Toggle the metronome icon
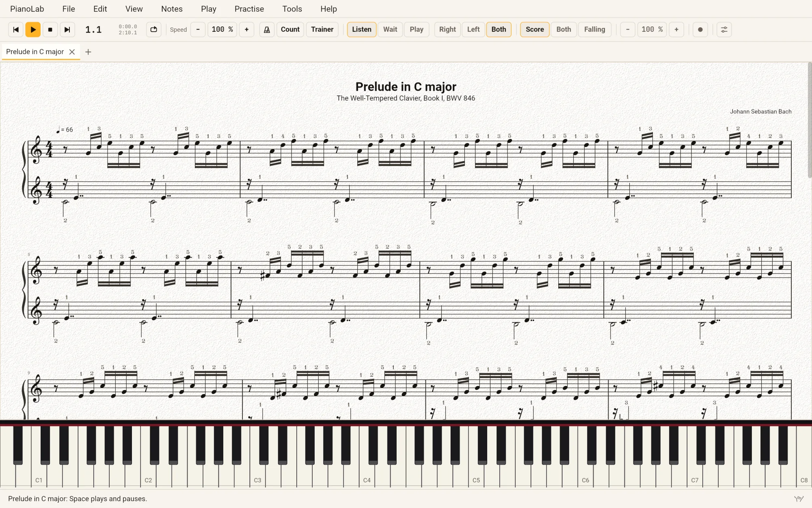 (267, 29)
